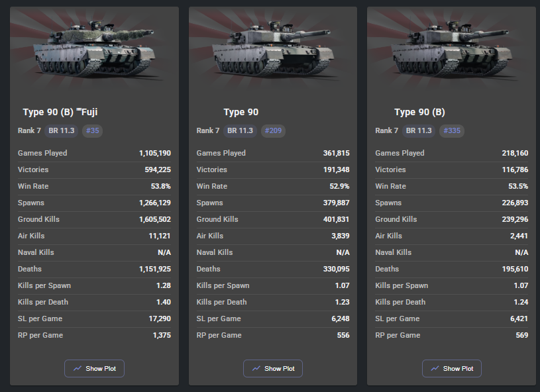Viewport: 540px width, 392px height.
Task: Click the Fuji card's Games Played value 1,105,190
Action: (x=154, y=153)
